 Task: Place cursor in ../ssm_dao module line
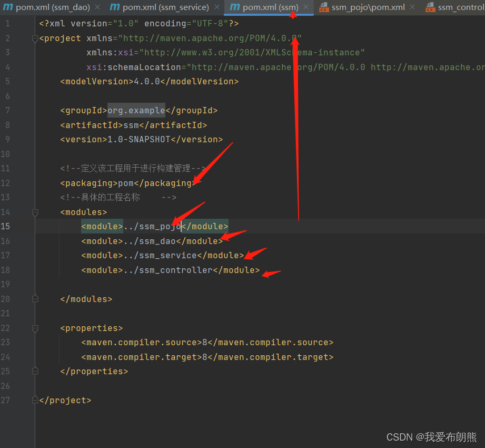152,241
